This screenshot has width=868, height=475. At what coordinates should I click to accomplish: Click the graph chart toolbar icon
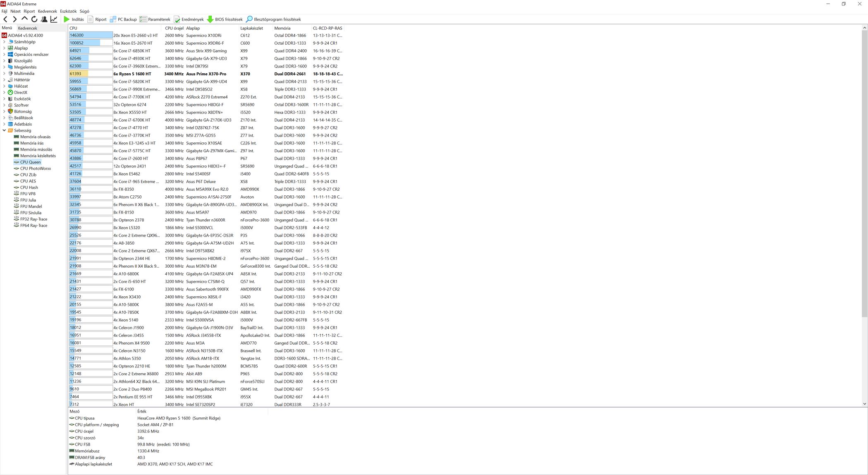coord(54,19)
